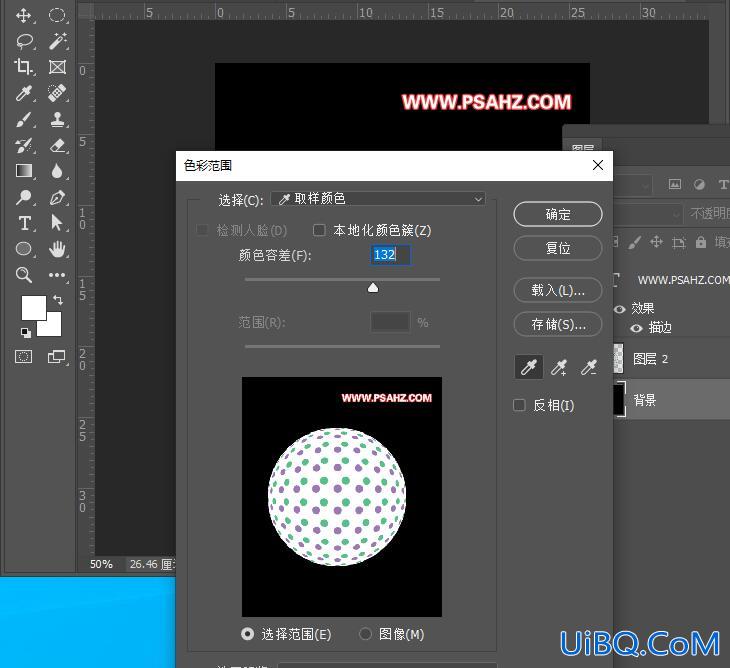The height and width of the screenshot is (668, 730).
Task: Close the Color Range dialog
Action: 598,165
